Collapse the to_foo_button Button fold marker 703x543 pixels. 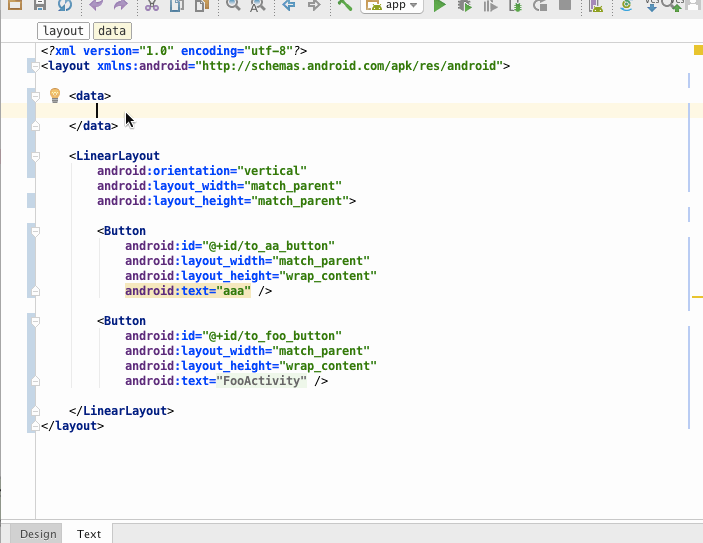tap(35, 321)
